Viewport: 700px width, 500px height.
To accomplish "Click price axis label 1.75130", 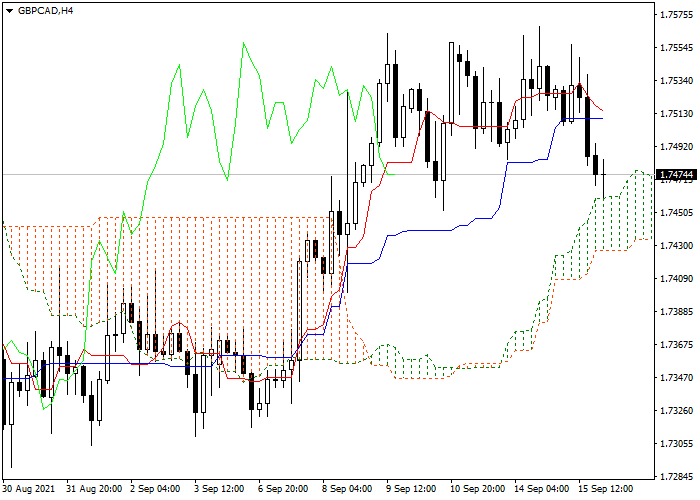I will tap(676, 114).
